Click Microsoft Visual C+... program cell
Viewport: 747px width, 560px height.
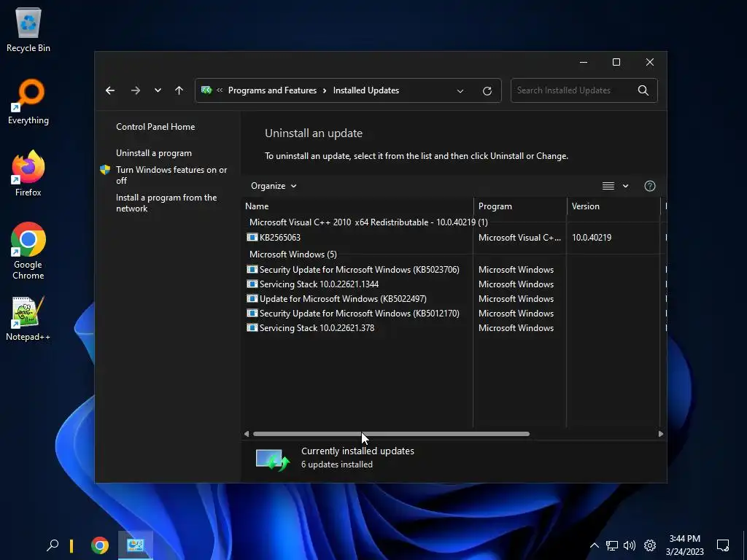coord(519,237)
